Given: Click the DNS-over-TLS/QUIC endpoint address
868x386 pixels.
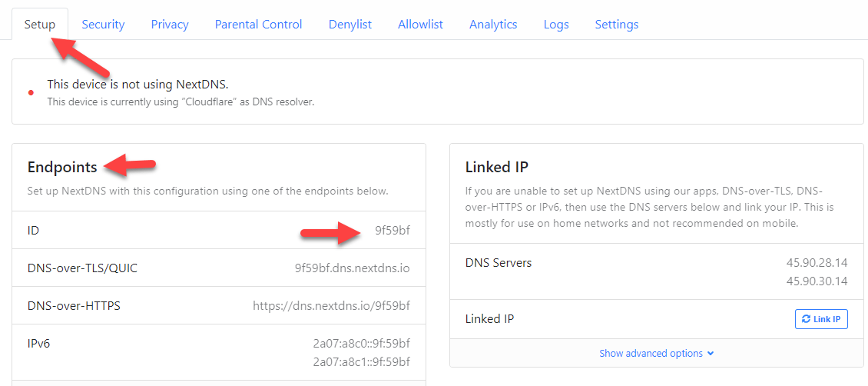Looking at the screenshot, I should click(352, 268).
